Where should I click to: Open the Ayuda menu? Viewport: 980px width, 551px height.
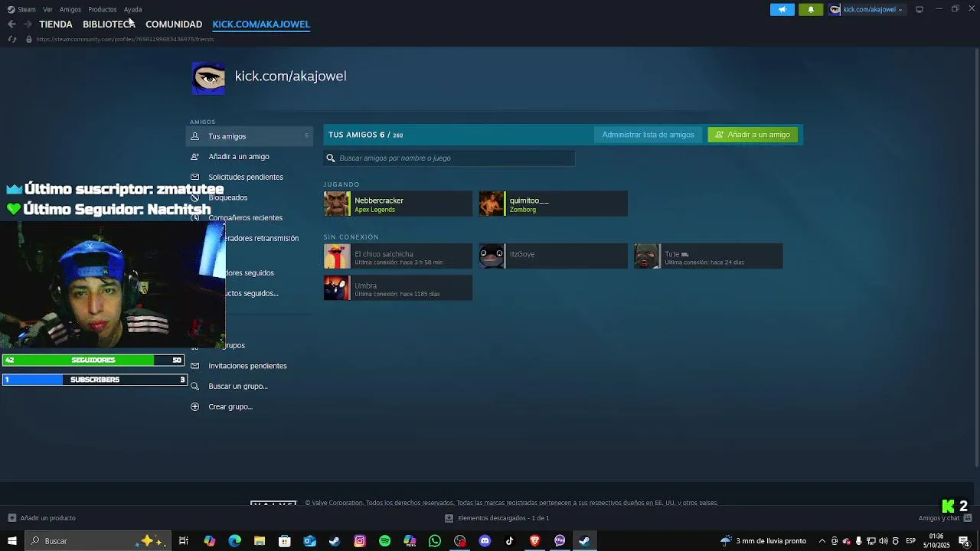[x=132, y=9]
